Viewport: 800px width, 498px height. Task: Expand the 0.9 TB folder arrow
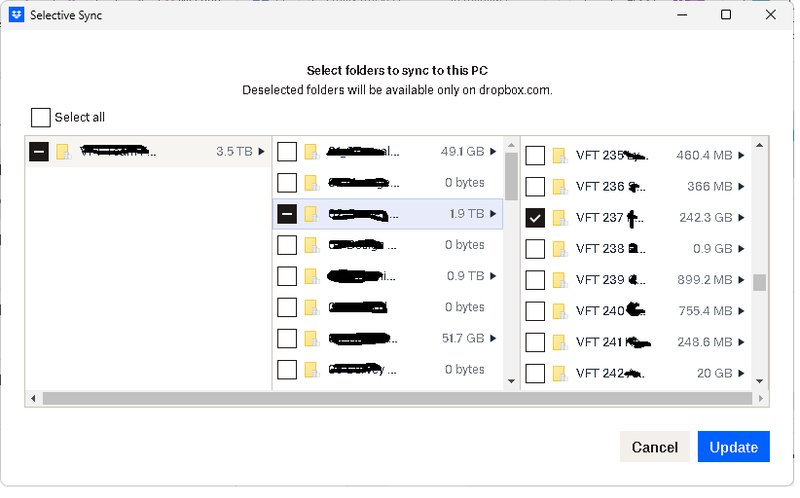tap(493, 277)
